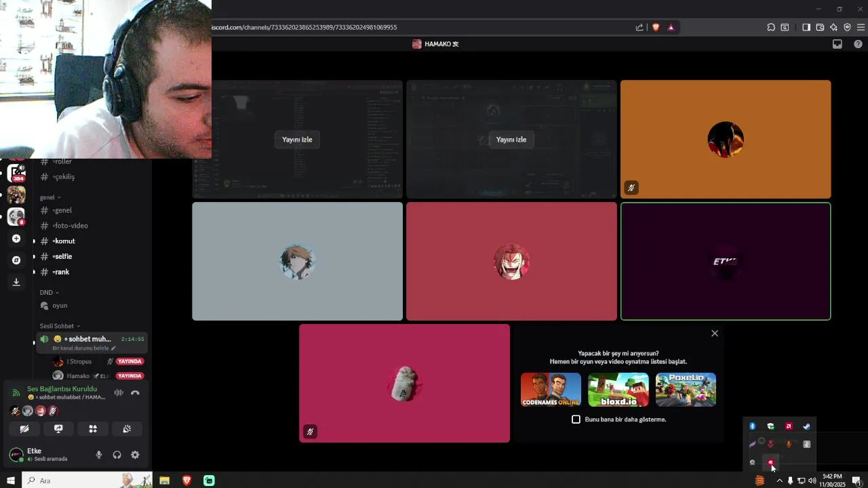The height and width of the screenshot is (488, 868).
Task: Click 'sohbet muhabbet / HAMA...' link
Action: click(x=68, y=397)
